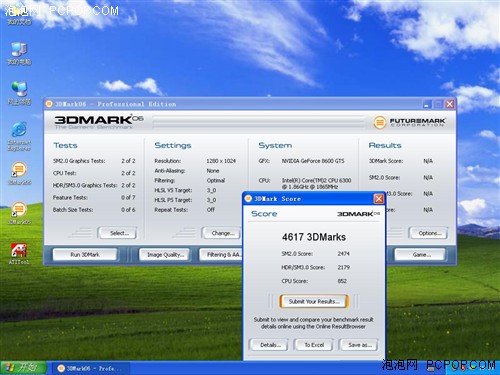Open the 3DMark05 desktop shortcut
This screenshot has width=500, height=375.
click(19, 213)
